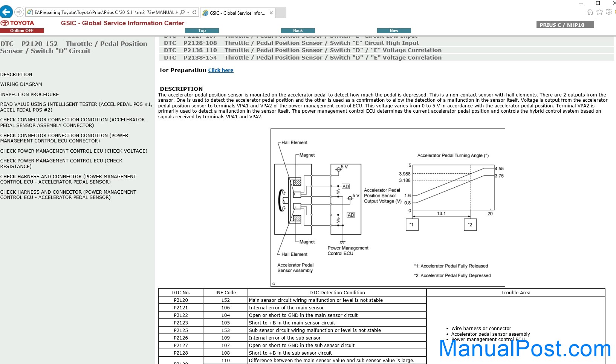Open first CHECK HARNESS AND CONNECTOR outline entry
This screenshot has height=364, width=616.
tap(68, 179)
